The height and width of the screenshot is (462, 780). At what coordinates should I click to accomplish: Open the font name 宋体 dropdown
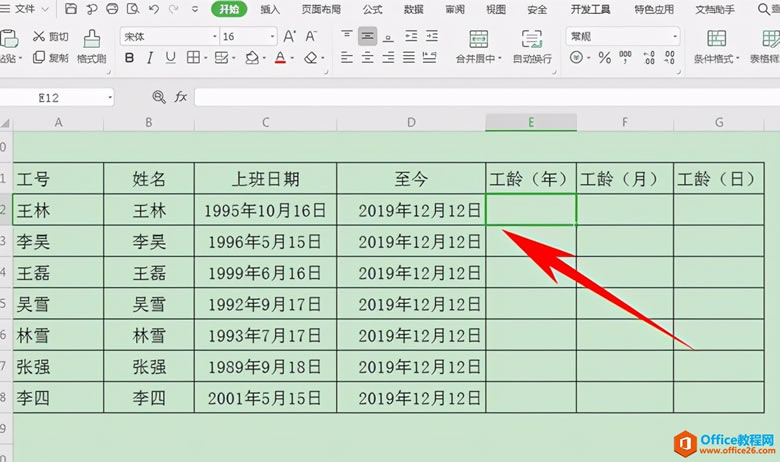[215, 37]
